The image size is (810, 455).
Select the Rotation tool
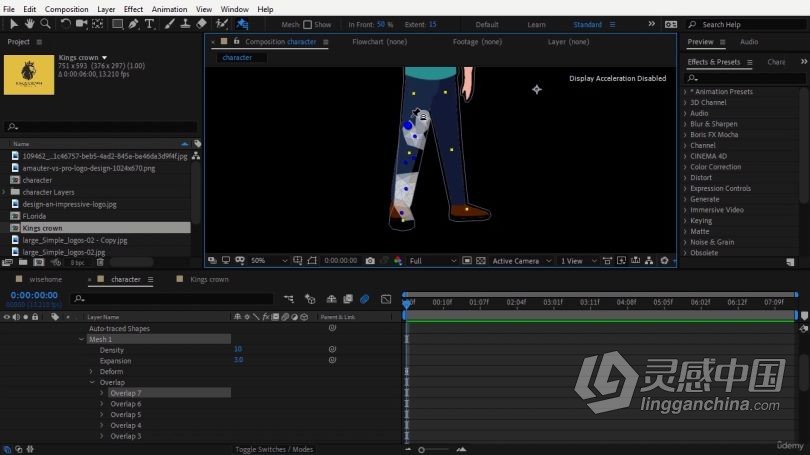pyautogui.click(x=65, y=24)
